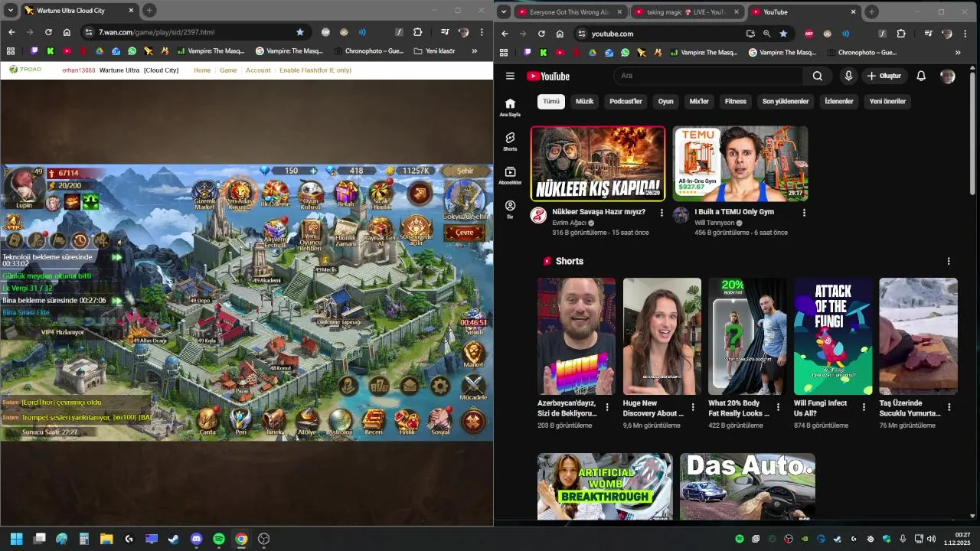This screenshot has width=980, height=551.
Task: Open the Nükleer Kış Kapıda video thumbnail
Action: 598,164
